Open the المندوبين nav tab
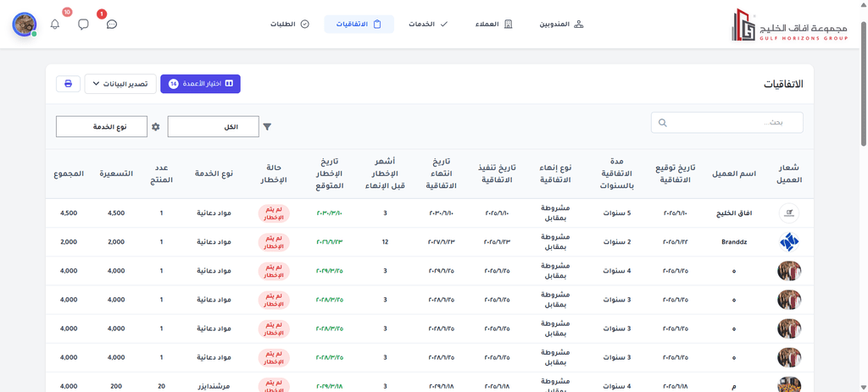 [x=562, y=25]
